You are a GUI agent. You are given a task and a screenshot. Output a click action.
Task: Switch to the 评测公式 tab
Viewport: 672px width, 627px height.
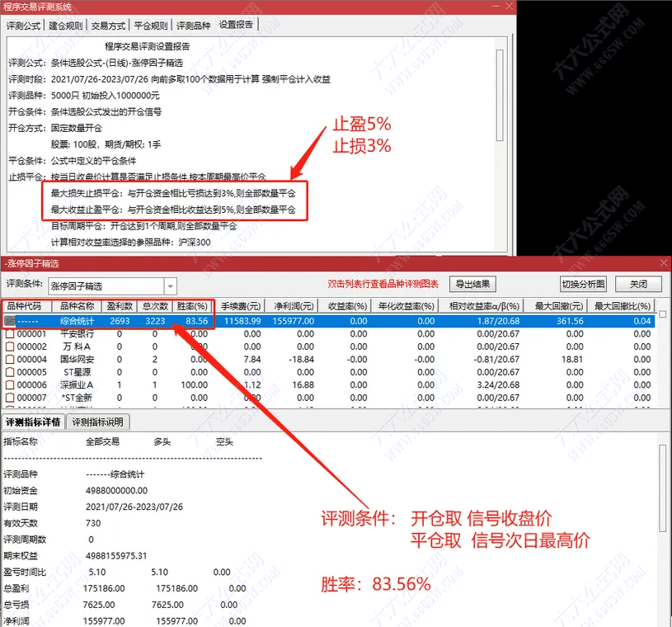[x=22, y=25]
